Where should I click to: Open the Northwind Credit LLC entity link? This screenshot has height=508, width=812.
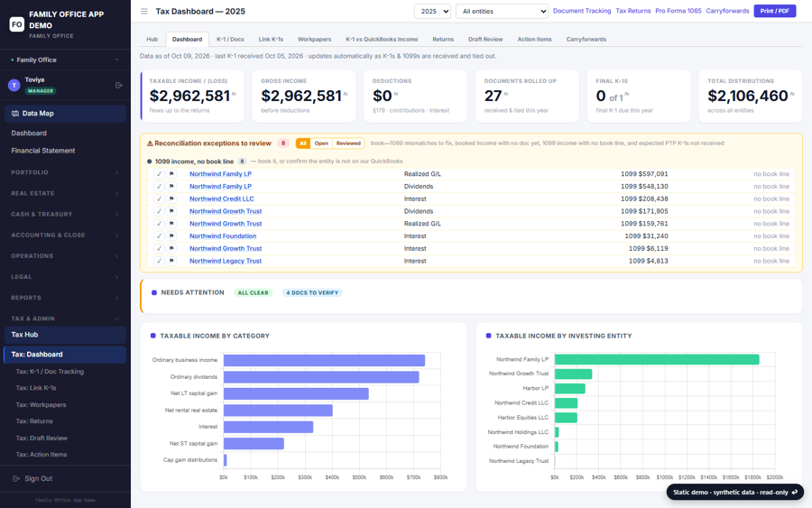(222, 199)
